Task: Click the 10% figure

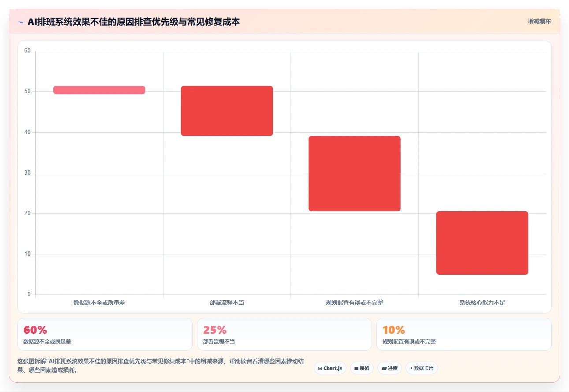Action: (394, 330)
